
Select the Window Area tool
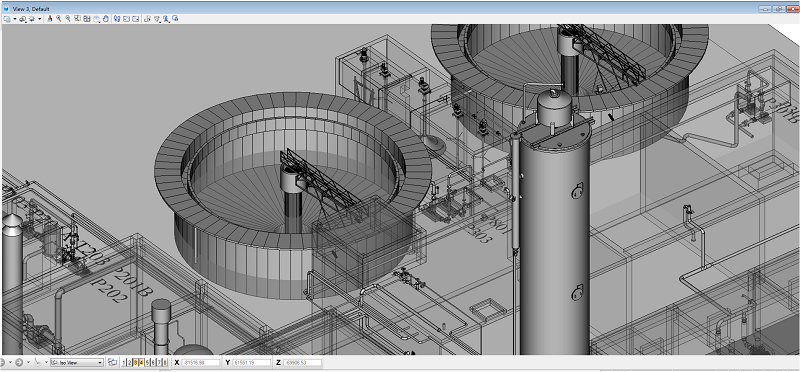77,19
